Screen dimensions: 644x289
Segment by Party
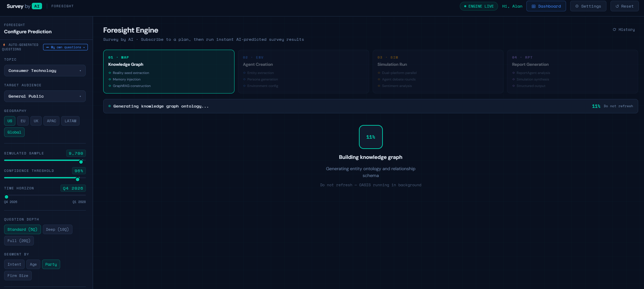coord(51,264)
